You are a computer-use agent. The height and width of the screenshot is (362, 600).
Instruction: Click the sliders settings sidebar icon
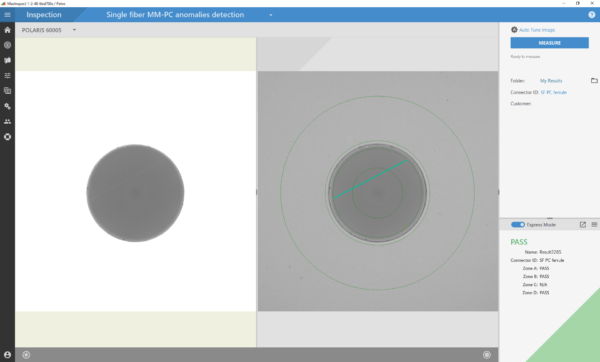click(7, 75)
